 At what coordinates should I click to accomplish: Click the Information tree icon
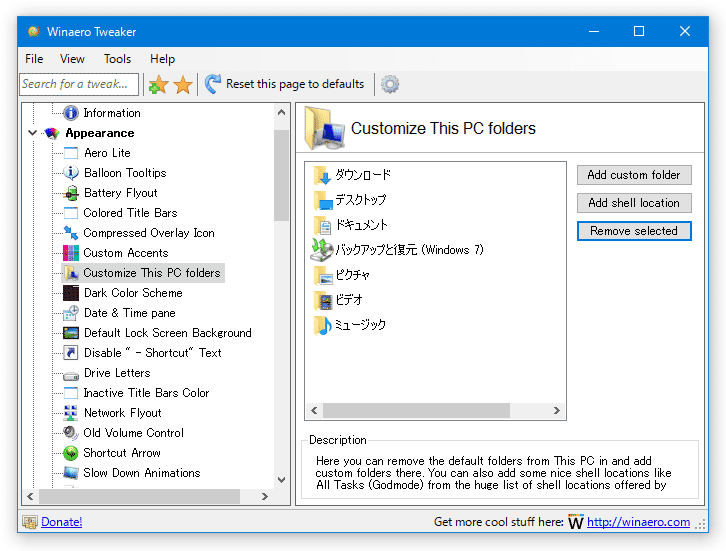point(71,113)
